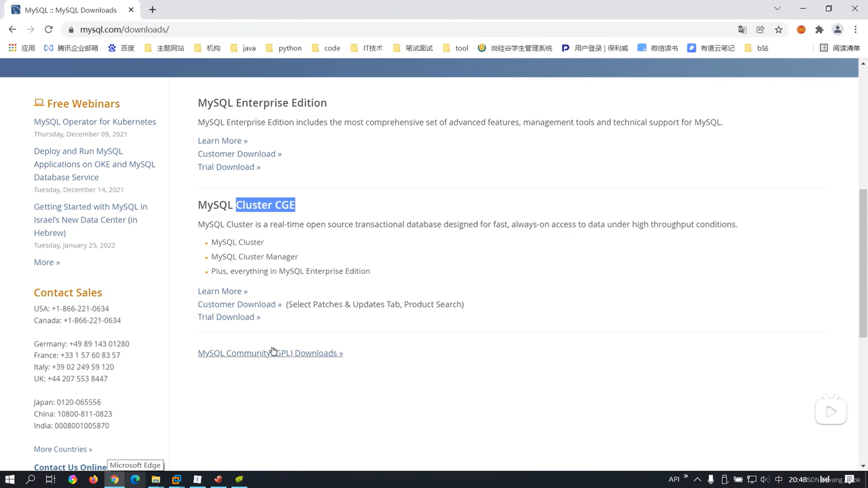Viewport: 868px width, 488px height.
Task: Open a new browser tab
Action: 152,9
